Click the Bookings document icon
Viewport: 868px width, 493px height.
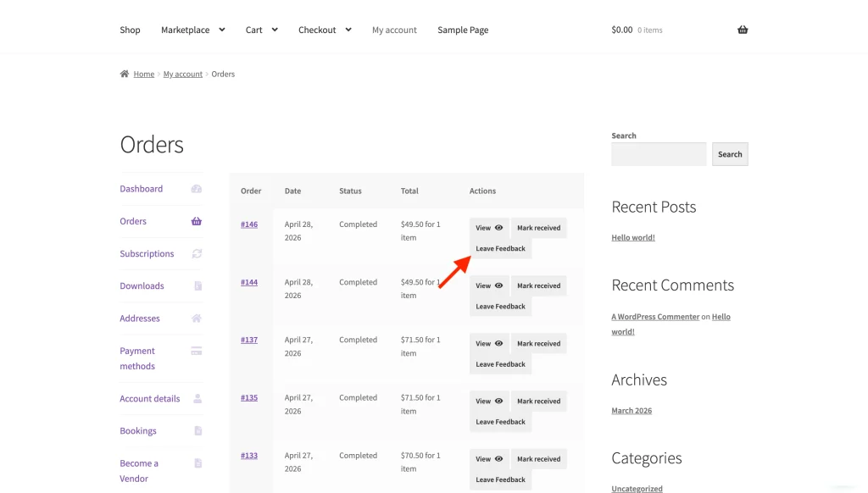point(198,431)
